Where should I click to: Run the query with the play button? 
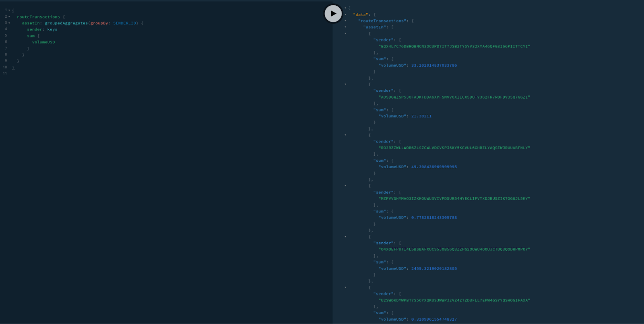coord(333,14)
